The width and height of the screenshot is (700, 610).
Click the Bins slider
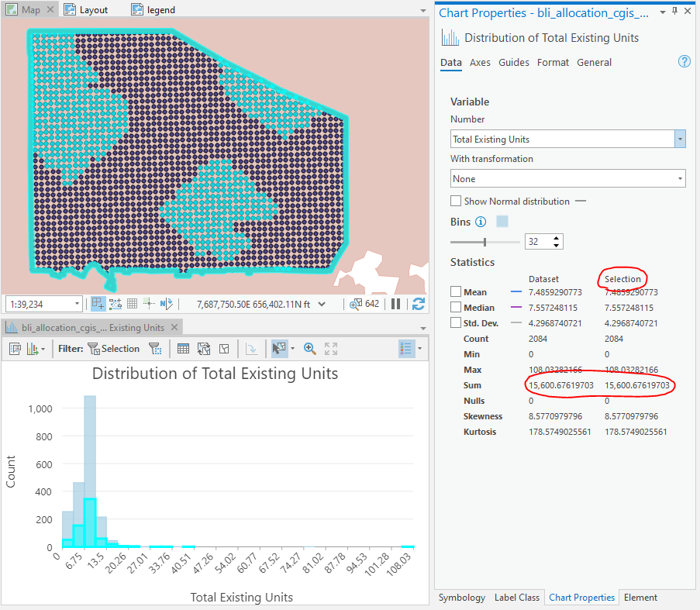485,242
